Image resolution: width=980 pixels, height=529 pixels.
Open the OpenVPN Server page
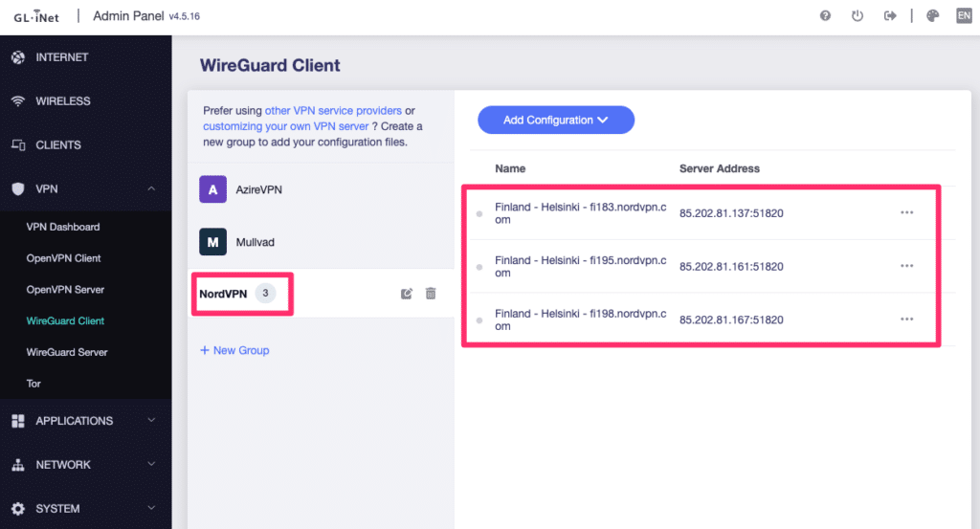click(x=65, y=289)
